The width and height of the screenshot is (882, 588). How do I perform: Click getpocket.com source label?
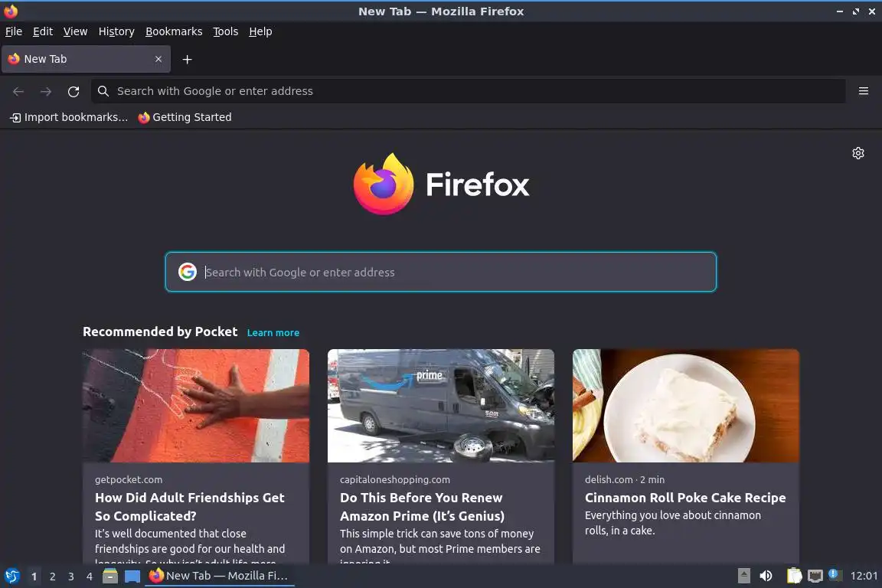point(129,479)
